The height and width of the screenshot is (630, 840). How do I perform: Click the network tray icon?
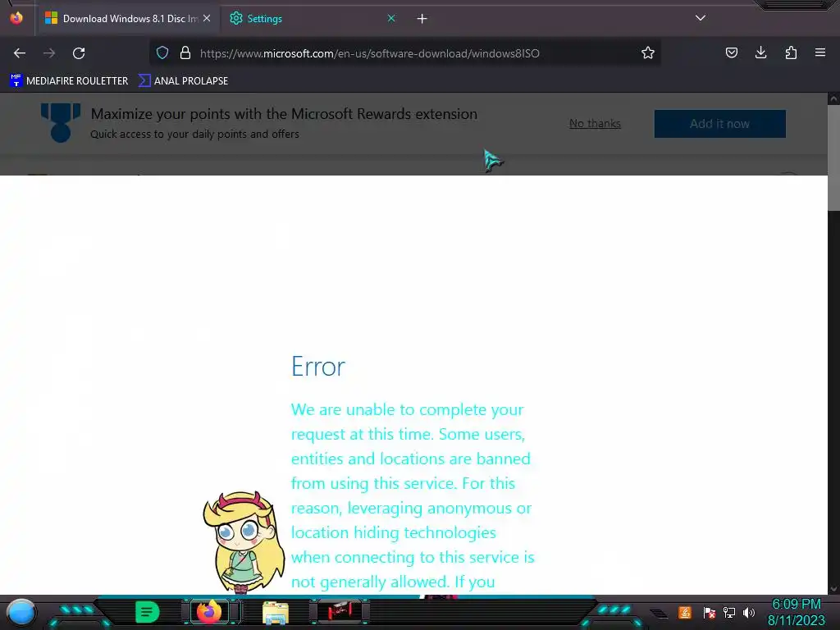coord(729,612)
